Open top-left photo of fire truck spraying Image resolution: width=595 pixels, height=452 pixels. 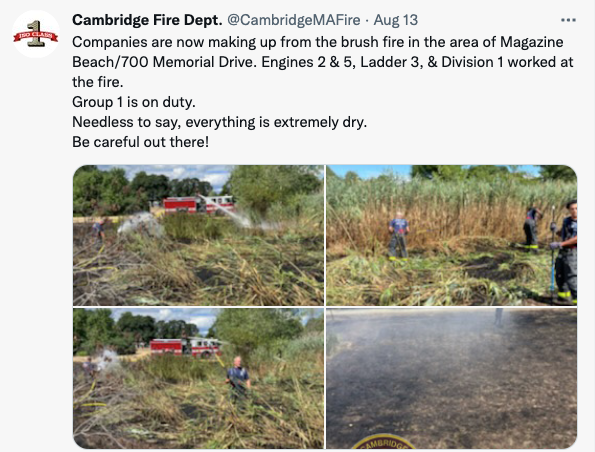click(198, 235)
